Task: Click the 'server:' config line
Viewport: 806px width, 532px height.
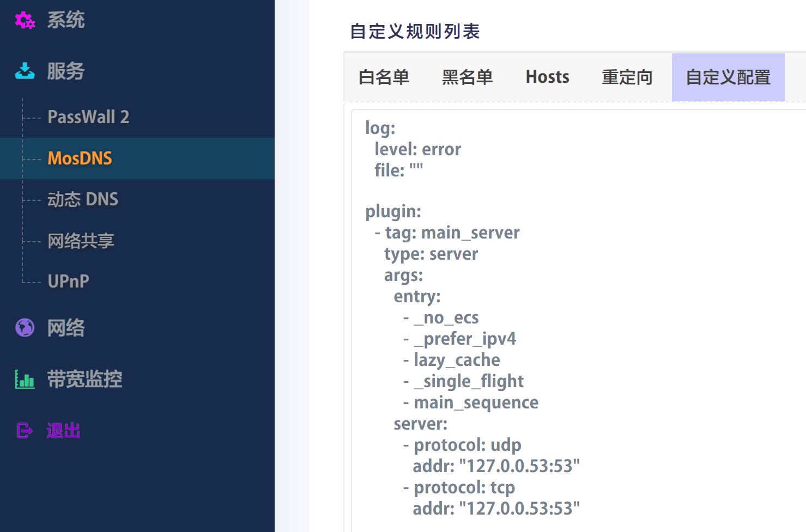Action: click(421, 424)
